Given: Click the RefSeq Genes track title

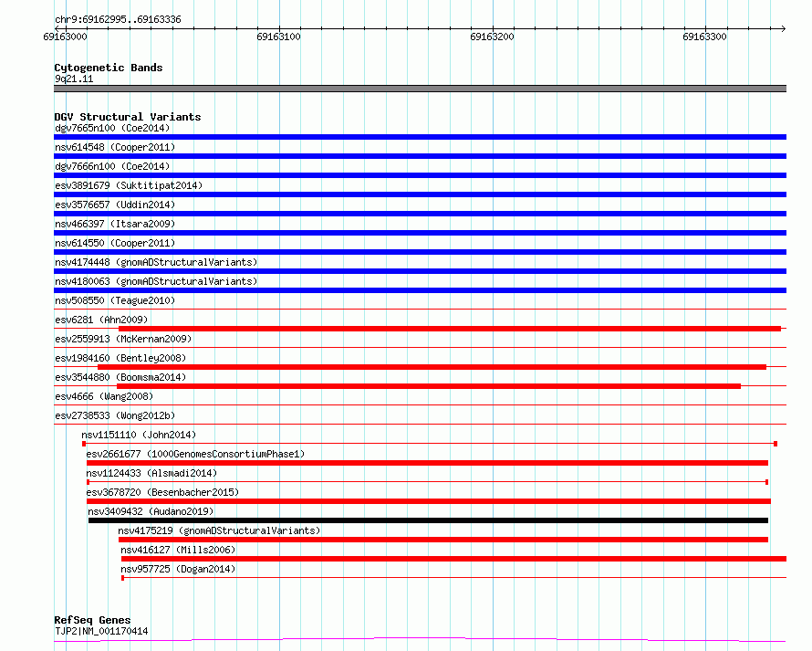Looking at the screenshot, I should 92,620.
